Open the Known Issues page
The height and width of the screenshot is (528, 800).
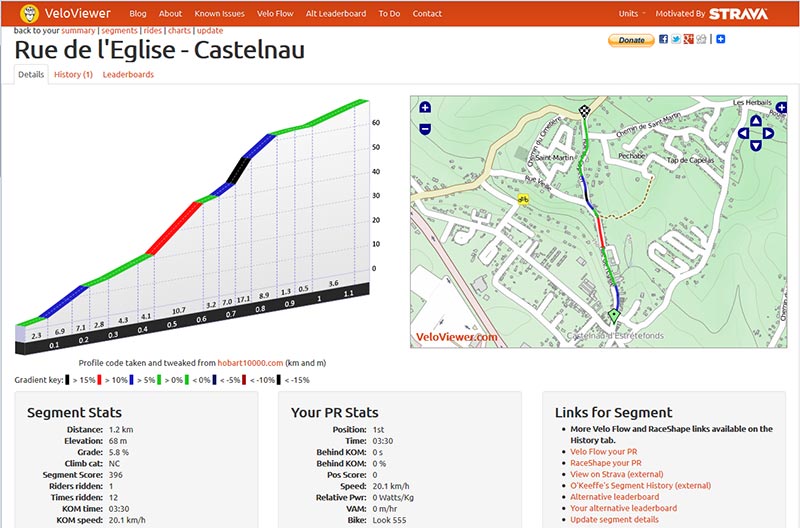[x=219, y=14]
